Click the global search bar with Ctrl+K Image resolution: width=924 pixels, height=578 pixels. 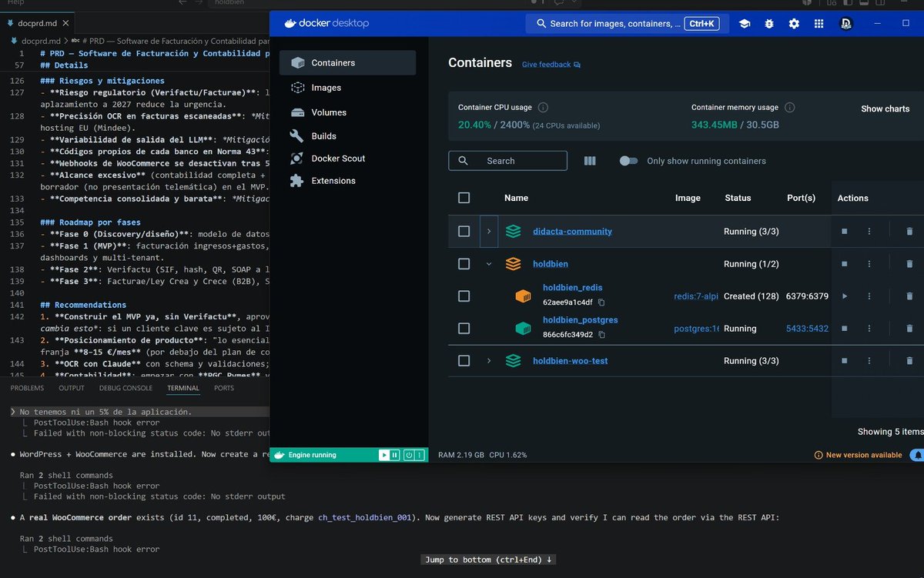coord(628,24)
